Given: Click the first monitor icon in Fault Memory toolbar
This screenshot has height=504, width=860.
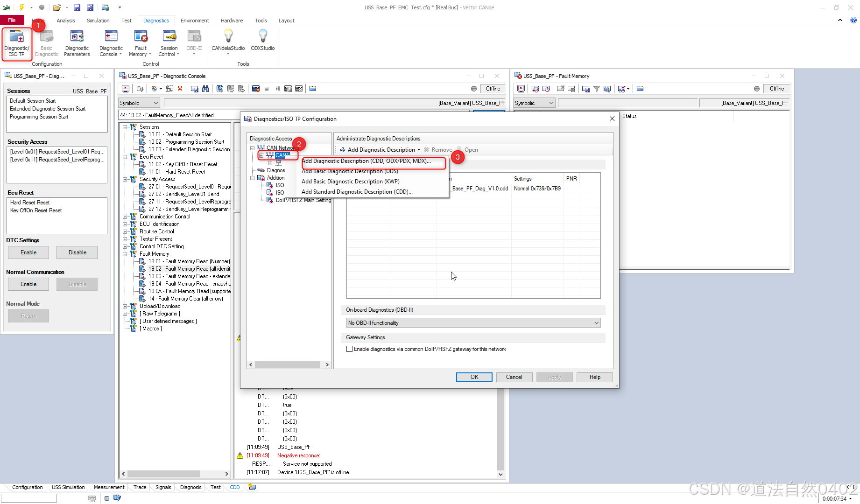Looking at the screenshot, I should [x=521, y=89].
